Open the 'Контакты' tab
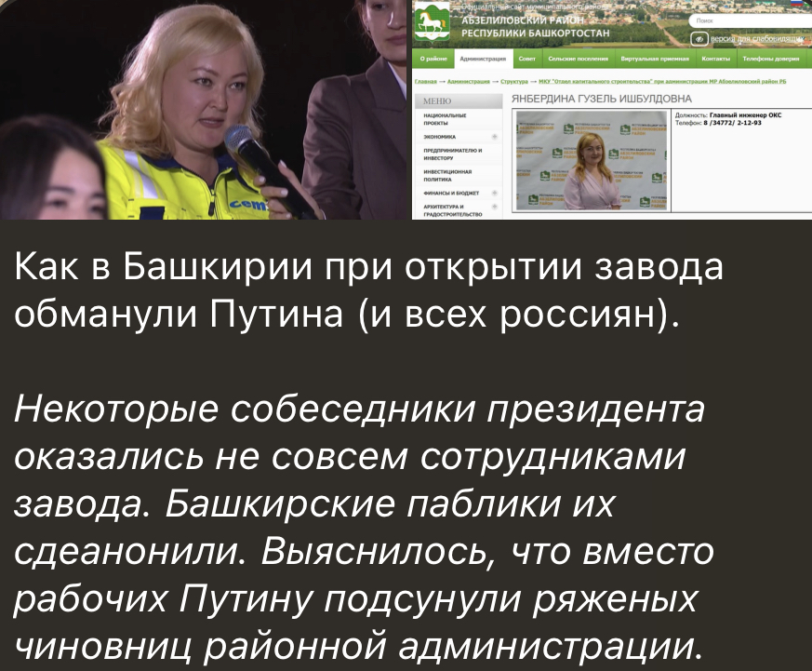Viewport: 812px width, 671px height. [717, 58]
